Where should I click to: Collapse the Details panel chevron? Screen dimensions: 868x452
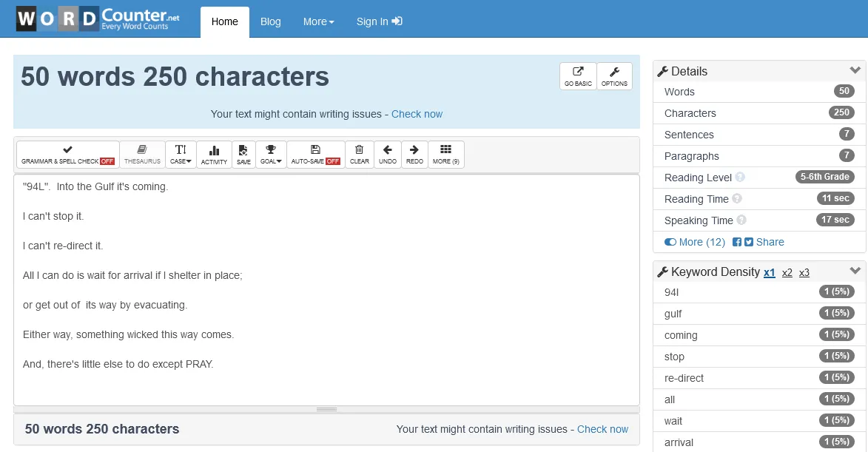pos(855,70)
